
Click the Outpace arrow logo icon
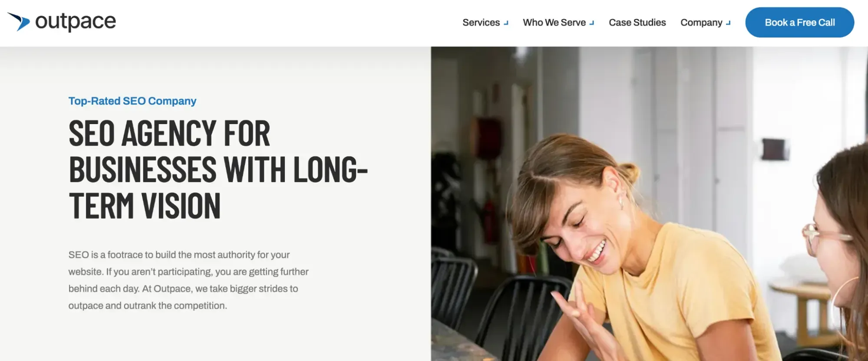coord(19,22)
